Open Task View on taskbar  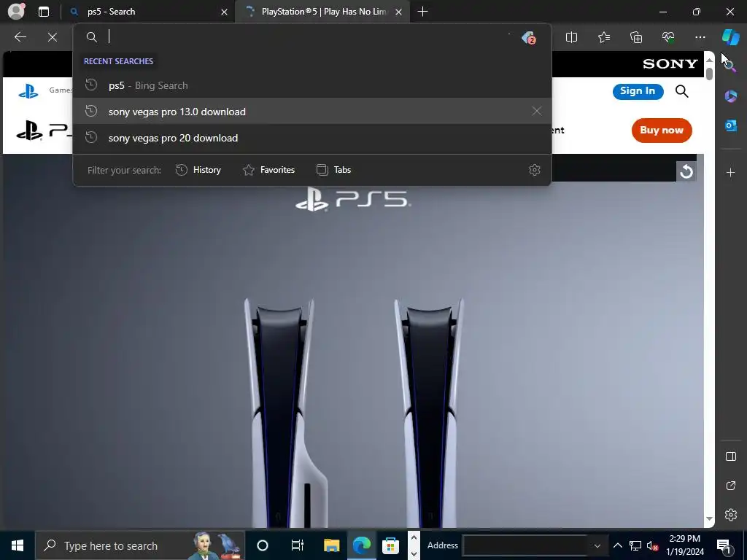click(x=298, y=545)
